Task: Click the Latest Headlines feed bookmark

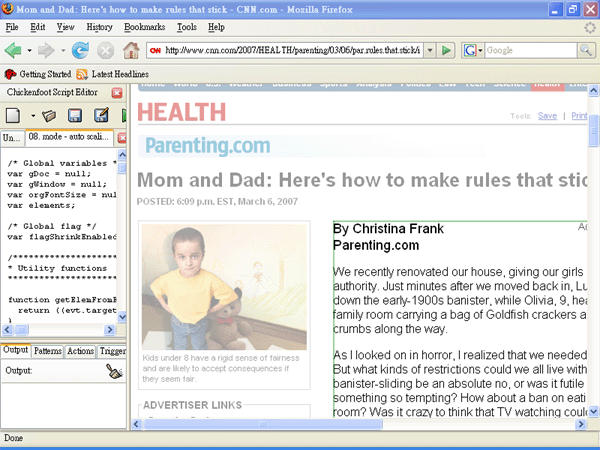Action: (112, 74)
